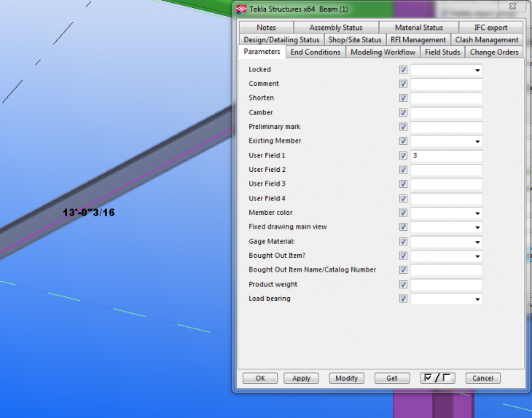Toggle the User Field 3 checkbox

403,184
